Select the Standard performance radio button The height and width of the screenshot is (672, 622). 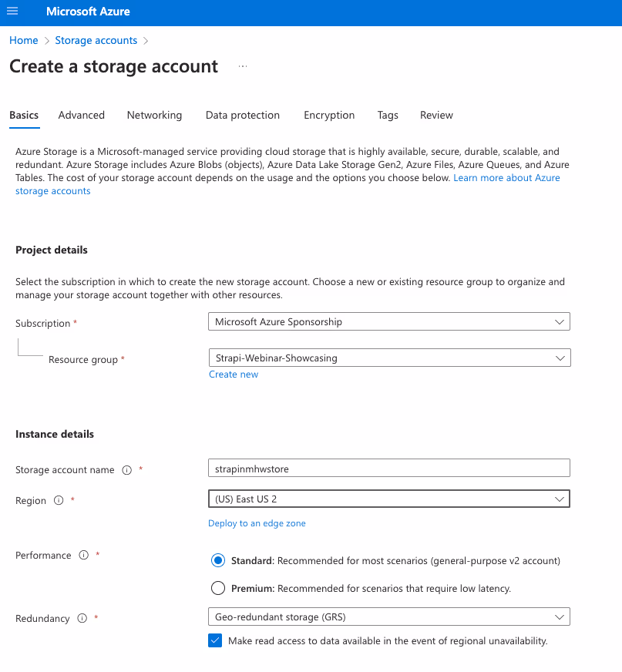pyautogui.click(x=217, y=560)
